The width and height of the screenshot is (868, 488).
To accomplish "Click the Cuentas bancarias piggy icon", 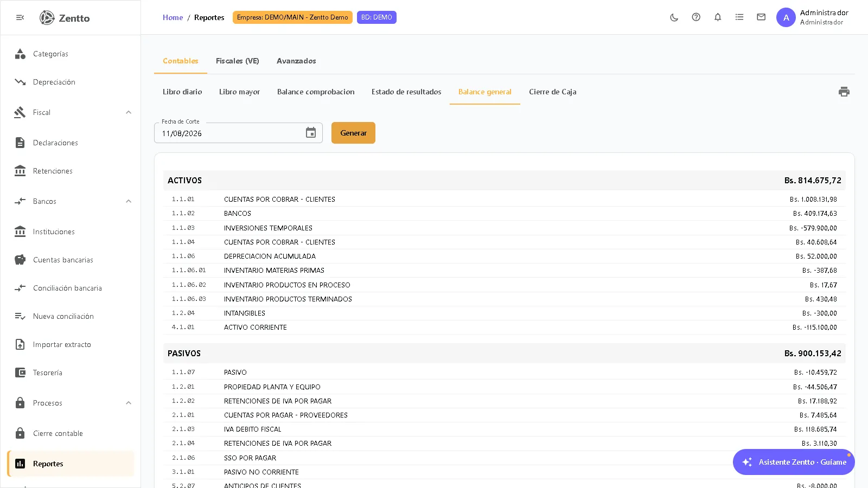I will coord(20,260).
